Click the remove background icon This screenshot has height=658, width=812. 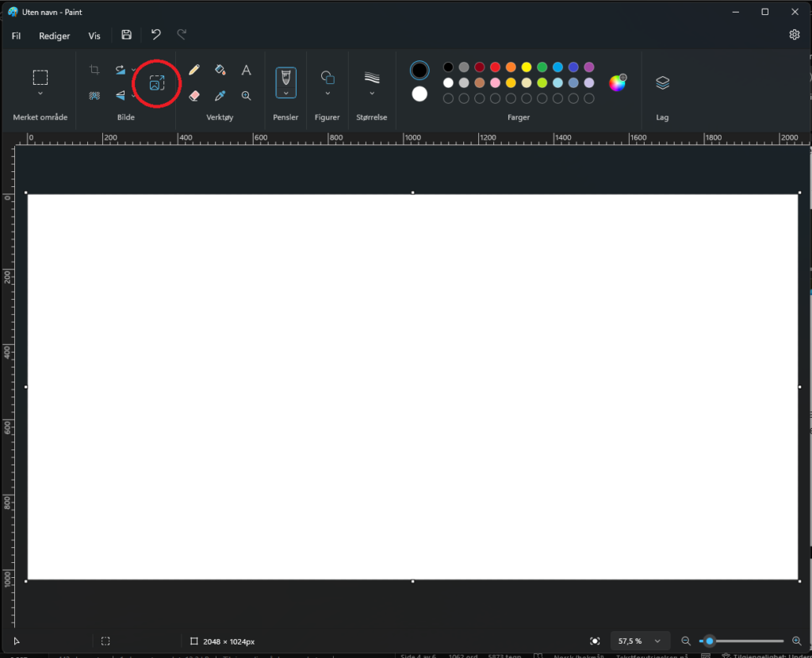[94, 95]
